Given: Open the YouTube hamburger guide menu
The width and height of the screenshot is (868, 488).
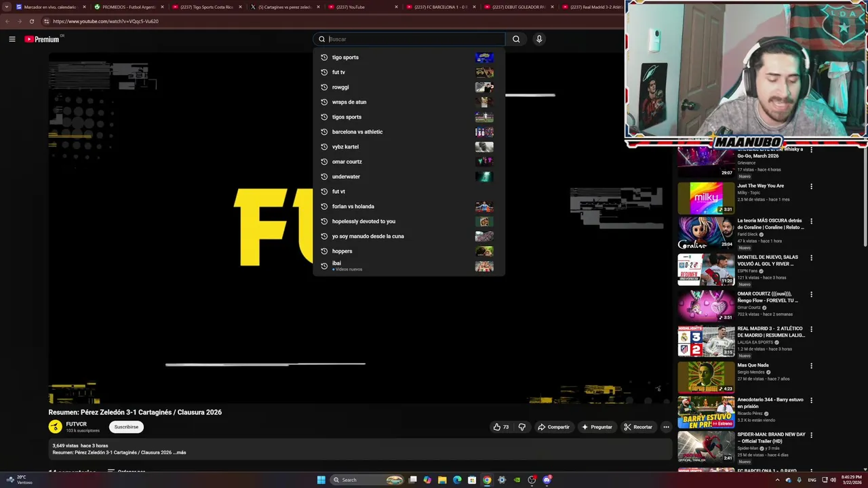Looking at the screenshot, I should [x=12, y=39].
